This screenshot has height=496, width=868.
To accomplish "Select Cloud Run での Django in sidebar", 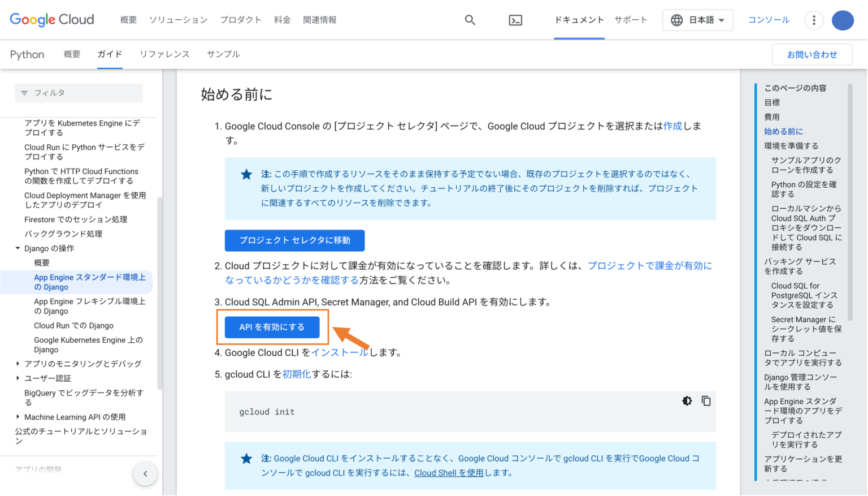I will pyautogui.click(x=73, y=325).
